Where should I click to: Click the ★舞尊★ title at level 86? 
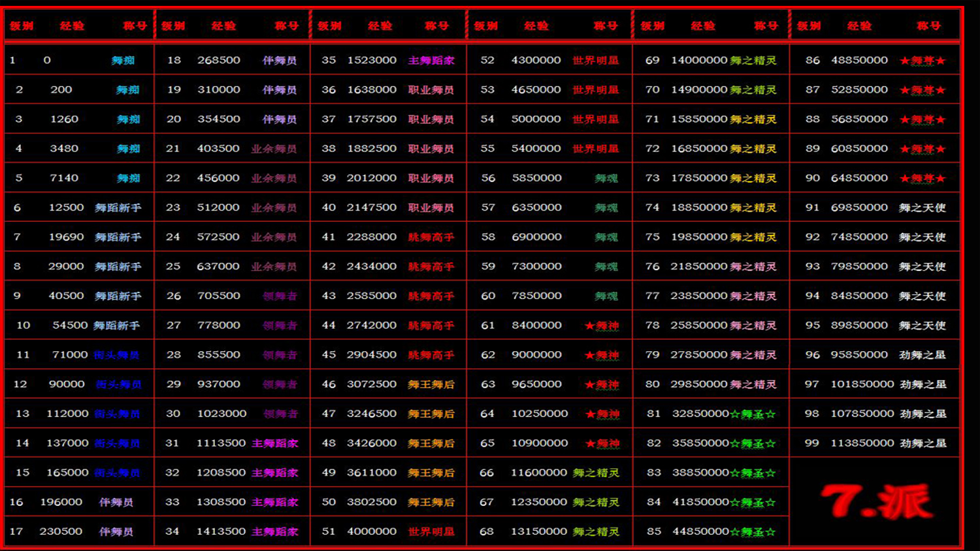point(923,61)
